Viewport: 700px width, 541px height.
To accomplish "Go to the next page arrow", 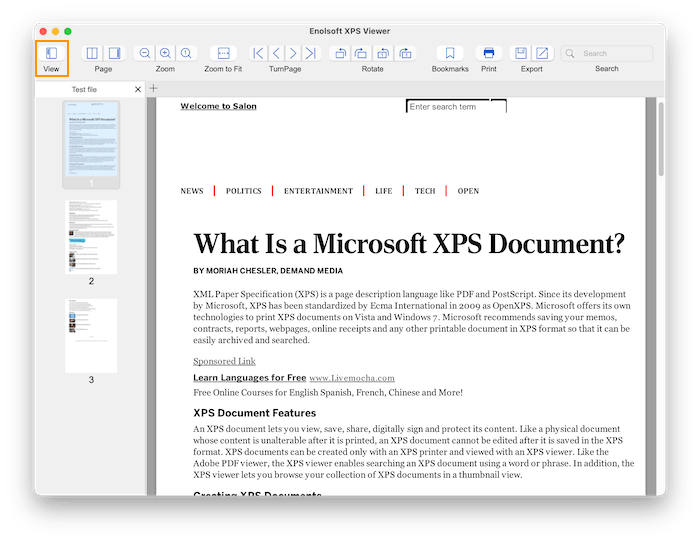I will 293,53.
